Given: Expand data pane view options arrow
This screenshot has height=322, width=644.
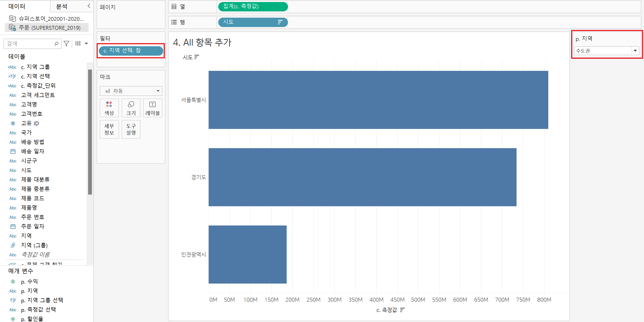Looking at the screenshot, I should [x=87, y=44].
